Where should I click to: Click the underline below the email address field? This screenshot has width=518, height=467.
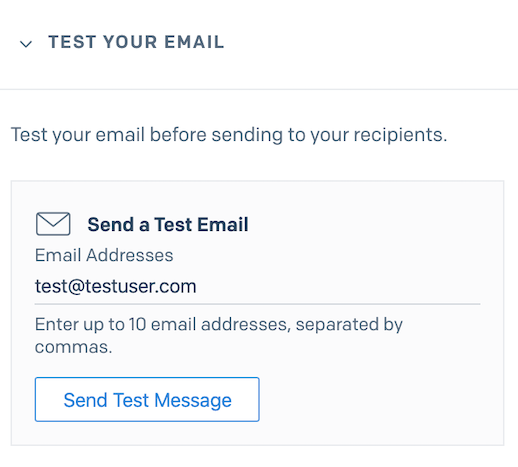(257, 304)
